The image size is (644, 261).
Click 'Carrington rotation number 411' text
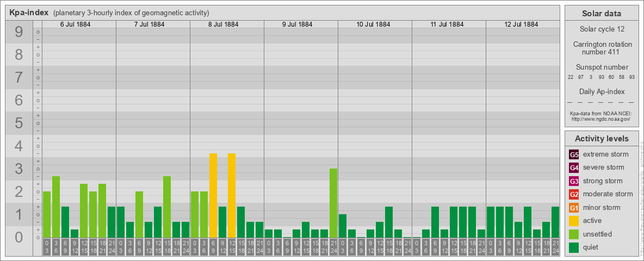(603, 48)
